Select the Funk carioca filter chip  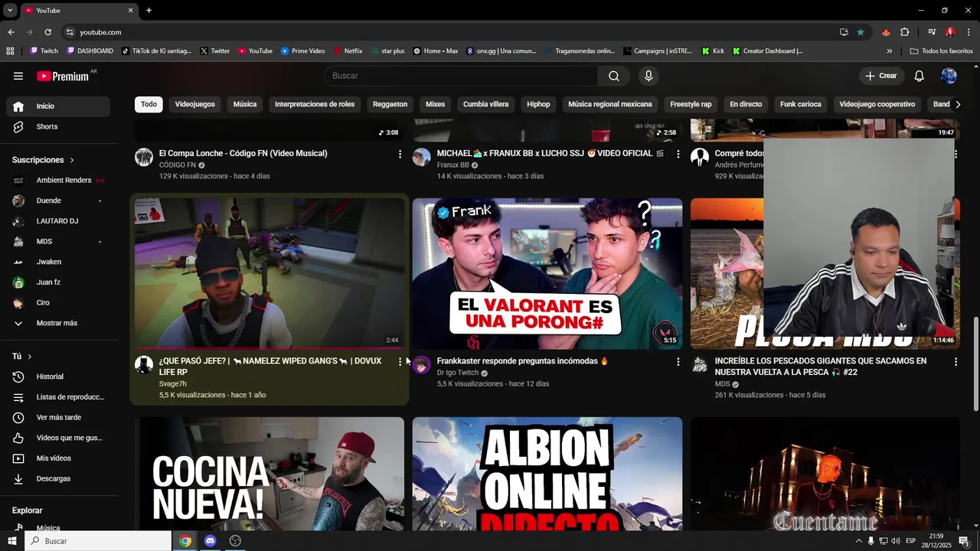(x=800, y=104)
